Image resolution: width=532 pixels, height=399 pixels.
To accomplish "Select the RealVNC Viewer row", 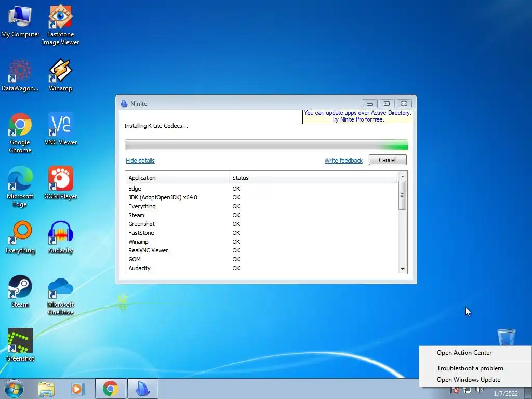I will pyautogui.click(x=261, y=250).
